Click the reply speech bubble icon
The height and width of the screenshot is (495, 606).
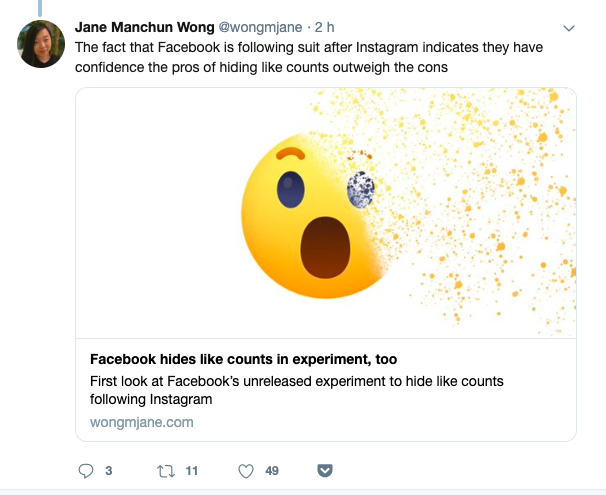pos(85,470)
